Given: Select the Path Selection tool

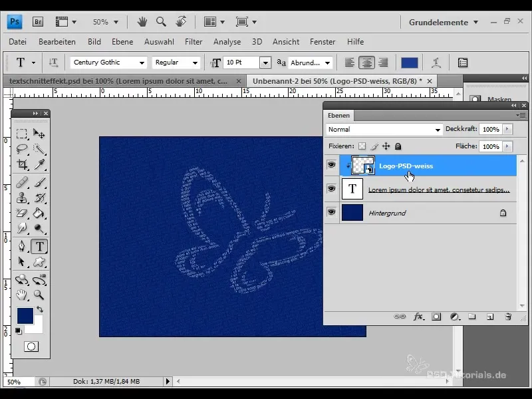Looking at the screenshot, I should [x=22, y=262].
